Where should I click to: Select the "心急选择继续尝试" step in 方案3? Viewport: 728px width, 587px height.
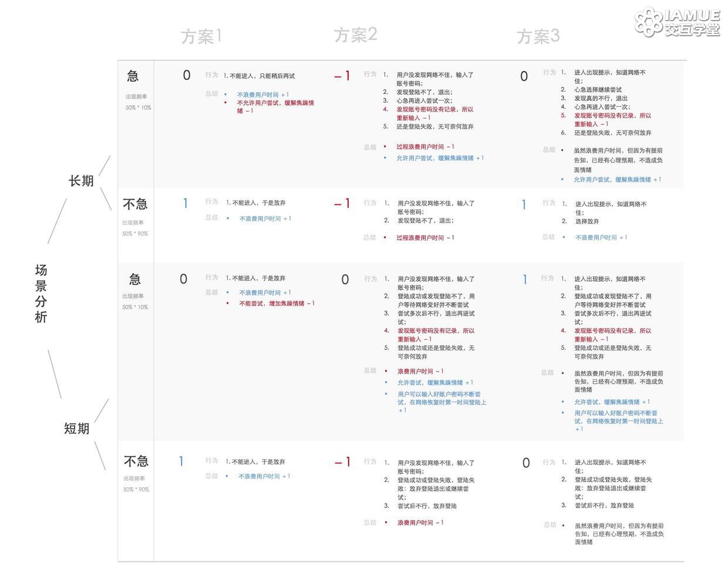(x=598, y=90)
